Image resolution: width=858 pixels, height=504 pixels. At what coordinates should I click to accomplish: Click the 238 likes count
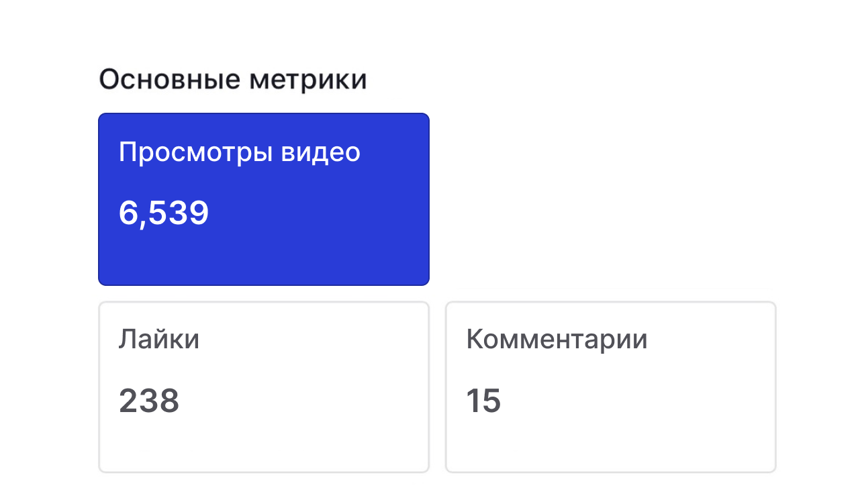coord(149,401)
